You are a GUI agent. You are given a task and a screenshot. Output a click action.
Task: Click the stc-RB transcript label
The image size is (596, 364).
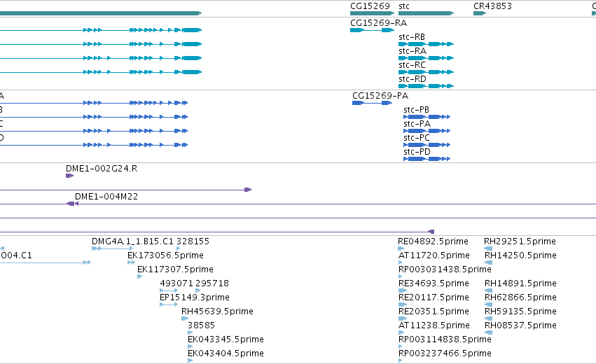pyautogui.click(x=412, y=37)
